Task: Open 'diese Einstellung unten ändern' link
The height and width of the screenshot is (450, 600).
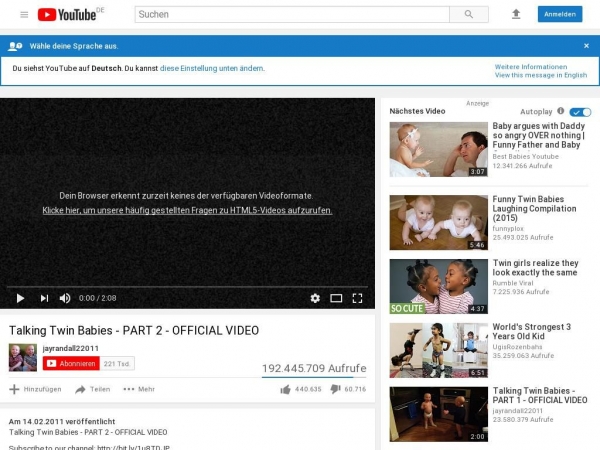Action: click(212, 68)
